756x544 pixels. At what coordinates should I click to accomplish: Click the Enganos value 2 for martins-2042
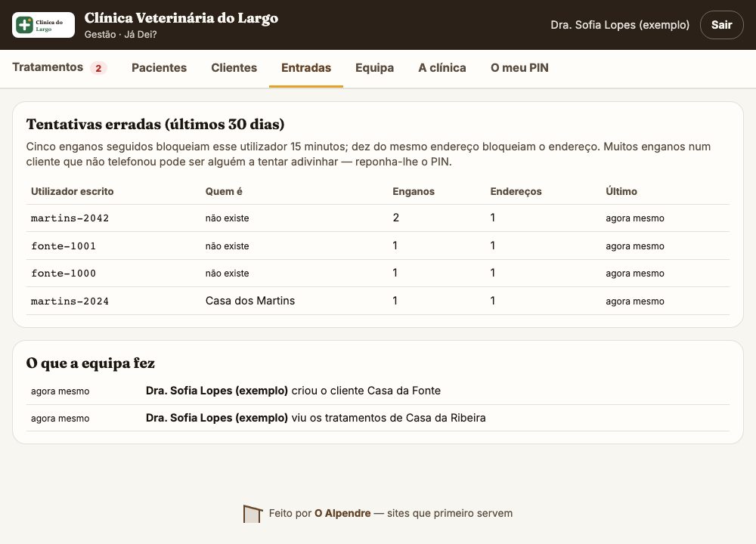click(x=396, y=218)
